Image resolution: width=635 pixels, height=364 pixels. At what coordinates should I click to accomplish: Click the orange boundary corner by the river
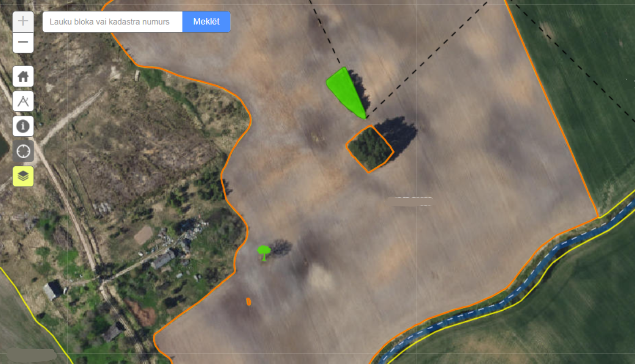pyautogui.click(x=598, y=217)
